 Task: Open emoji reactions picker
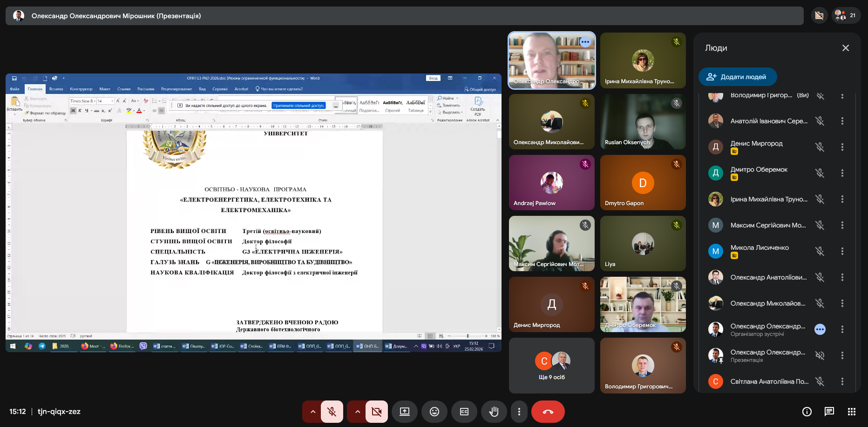click(x=434, y=412)
